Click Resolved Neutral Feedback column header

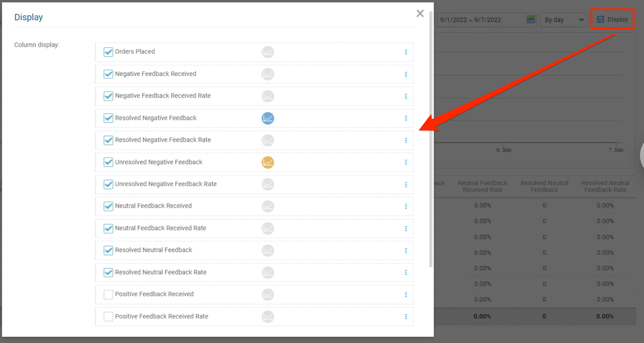(x=544, y=186)
